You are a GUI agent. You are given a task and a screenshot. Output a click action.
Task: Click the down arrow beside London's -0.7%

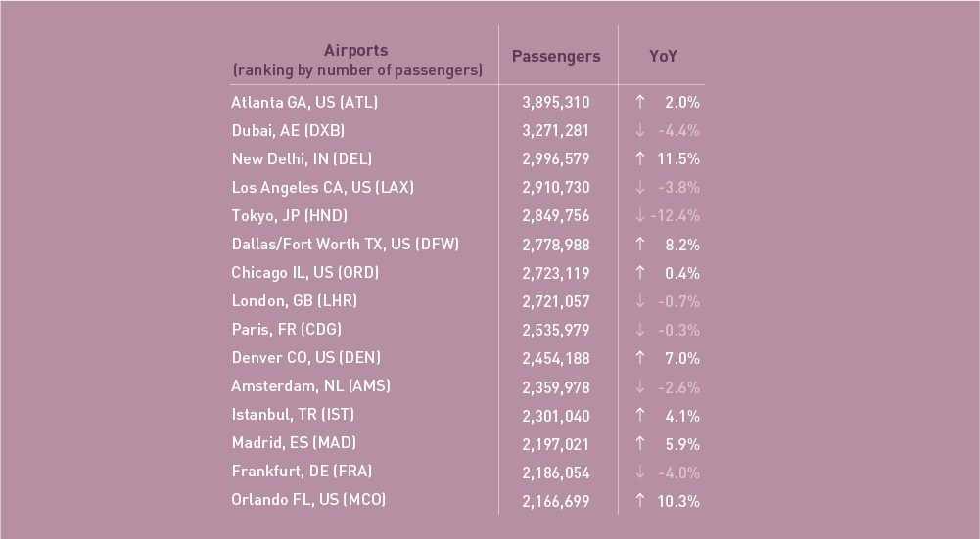pos(639,301)
